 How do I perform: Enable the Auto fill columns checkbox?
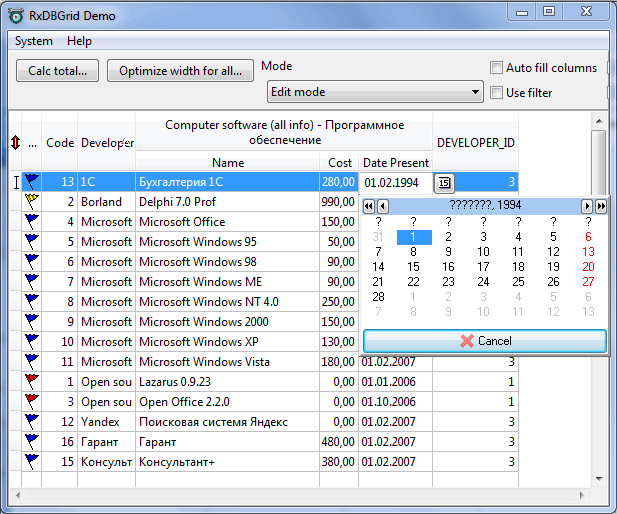[x=497, y=68]
